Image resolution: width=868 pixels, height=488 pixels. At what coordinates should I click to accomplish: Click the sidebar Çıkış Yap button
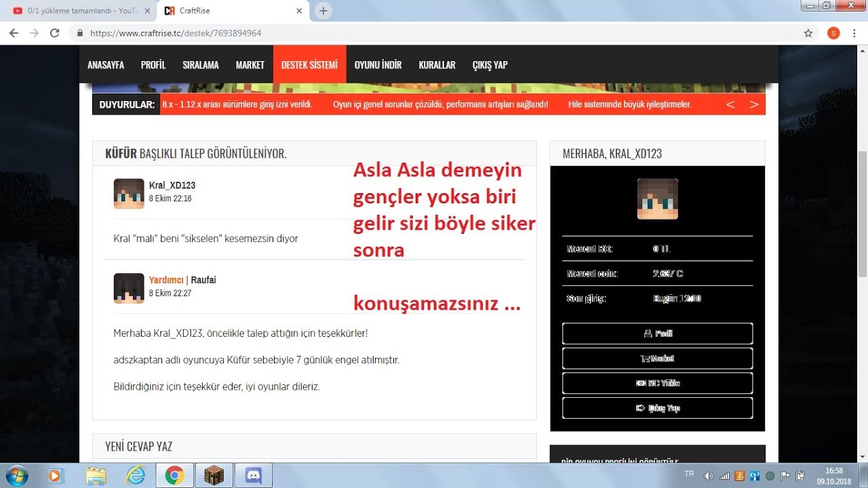pos(657,408)
